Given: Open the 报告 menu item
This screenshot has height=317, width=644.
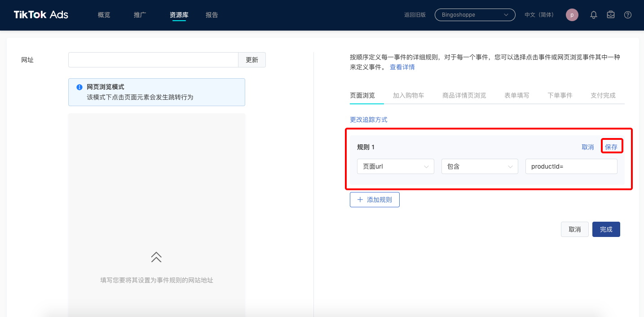Looking at the screenshot, I should point(212,15).
